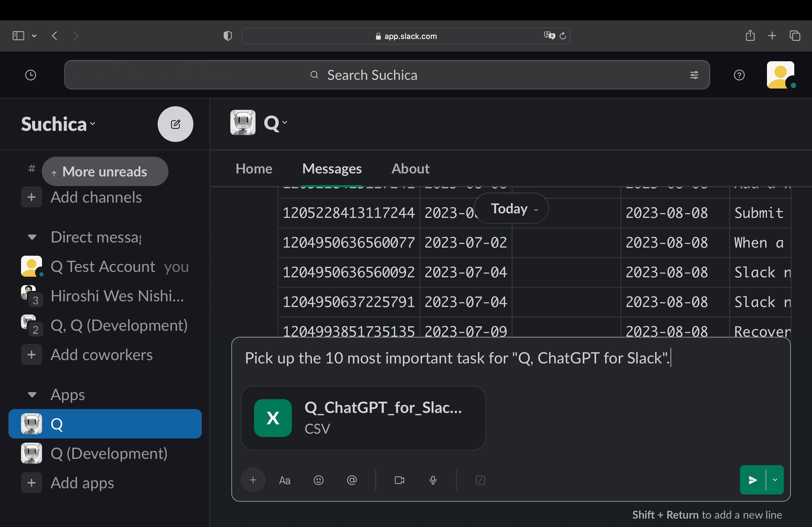Switch to the Messages tab
This screenshot has height=527, width=812.
(332, 169)
